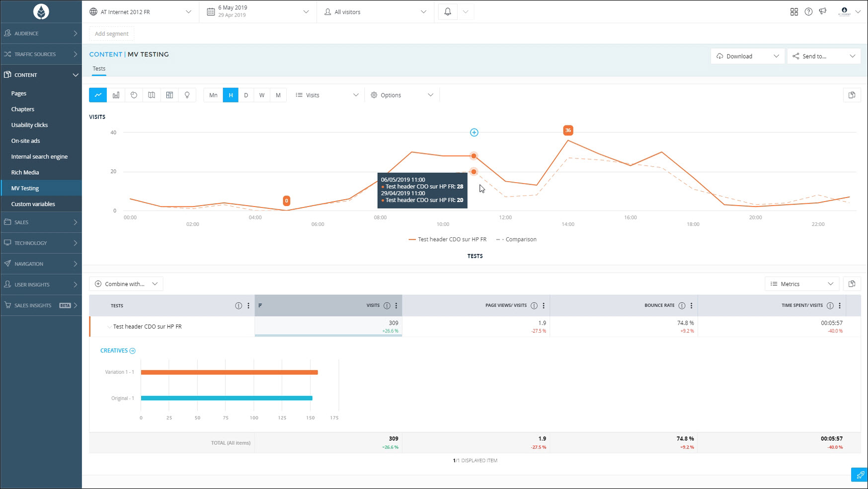Viewport: 868px width, 489px height.
Task: Expand the Technology menu
Action: [41, 243]
